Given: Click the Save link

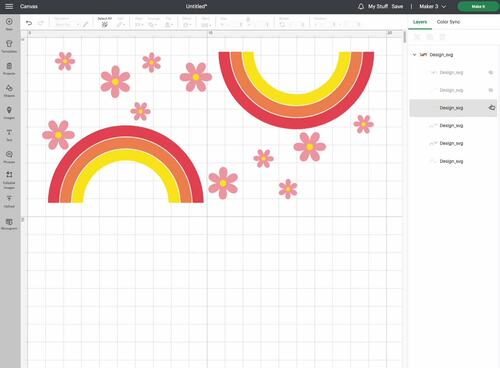Looking at the screenshot, I should pos(397,6).
